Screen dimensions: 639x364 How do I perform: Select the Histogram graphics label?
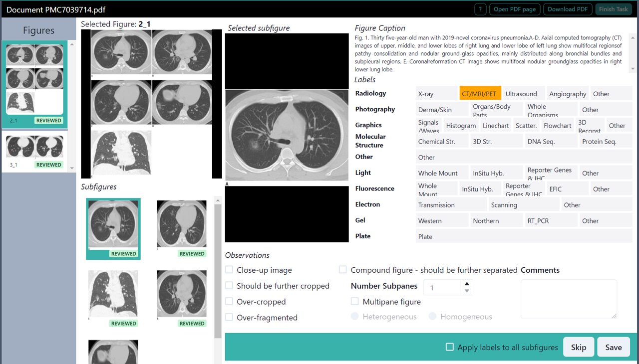pos(461,125)
